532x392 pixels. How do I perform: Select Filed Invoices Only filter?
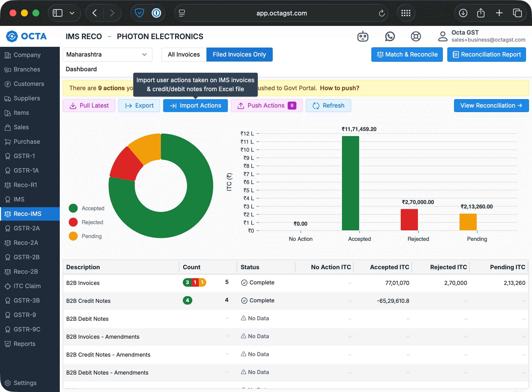[x=239, y=55]
